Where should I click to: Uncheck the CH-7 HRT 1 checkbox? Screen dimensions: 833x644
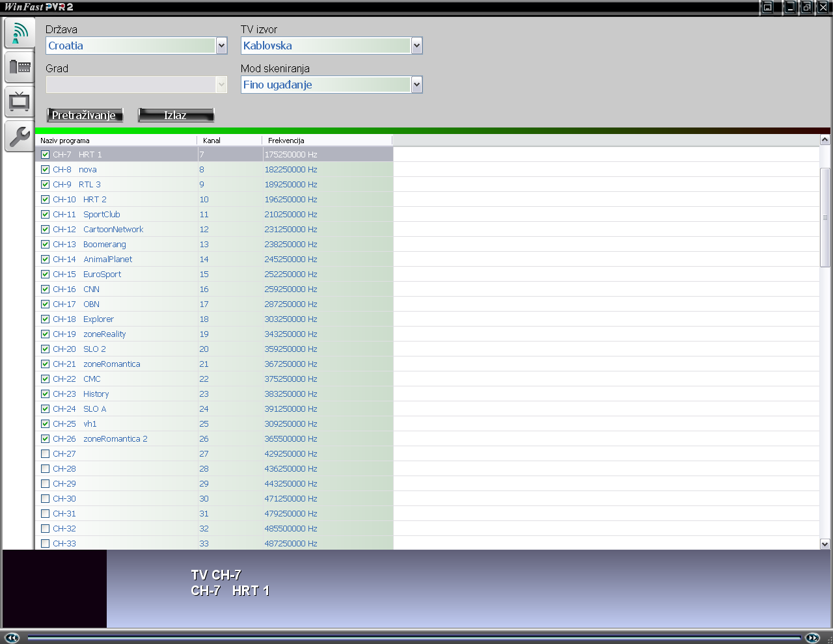click(46, 155)
